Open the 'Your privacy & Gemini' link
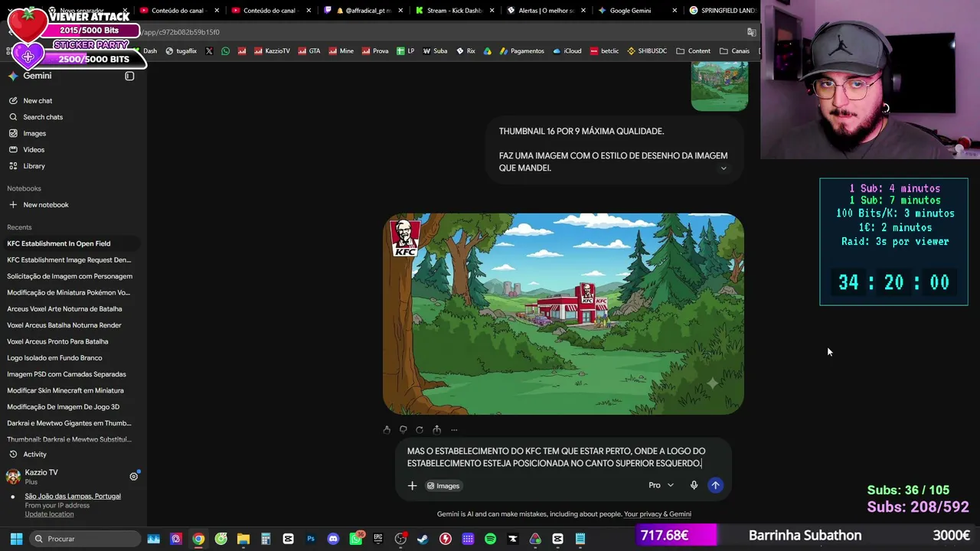Screen dimensions: 980x551 coord(658,514)
